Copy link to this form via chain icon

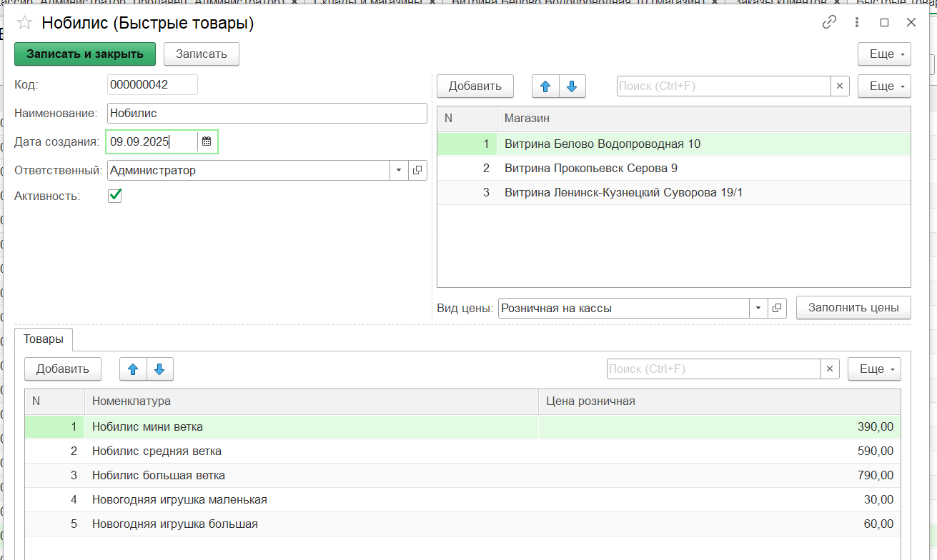point(829,22)
